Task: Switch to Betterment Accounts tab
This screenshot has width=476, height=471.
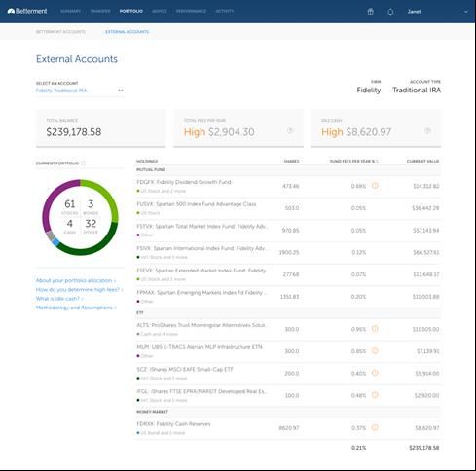Action: pos(60,32)
